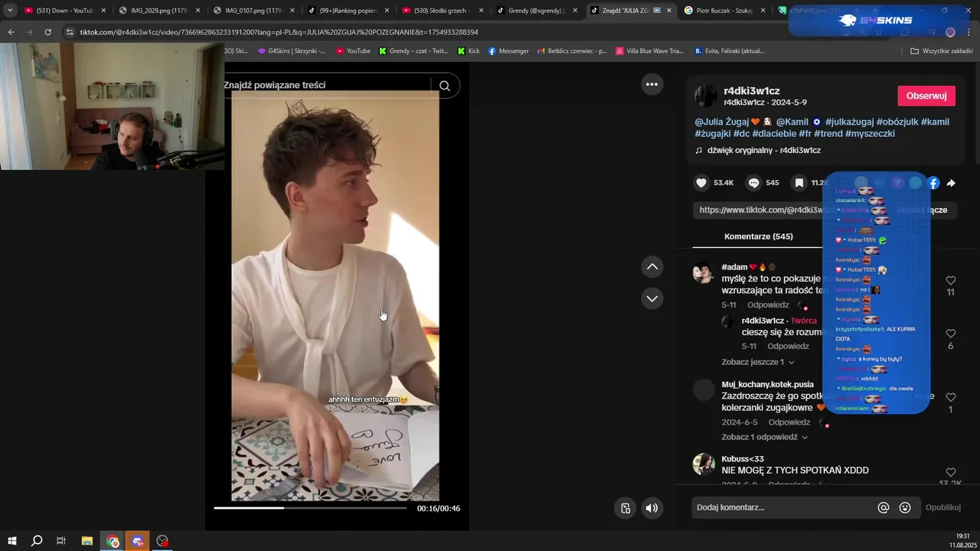
Task: Click the 'Dodaj komentarz...' input field
Action: (782, 507)
